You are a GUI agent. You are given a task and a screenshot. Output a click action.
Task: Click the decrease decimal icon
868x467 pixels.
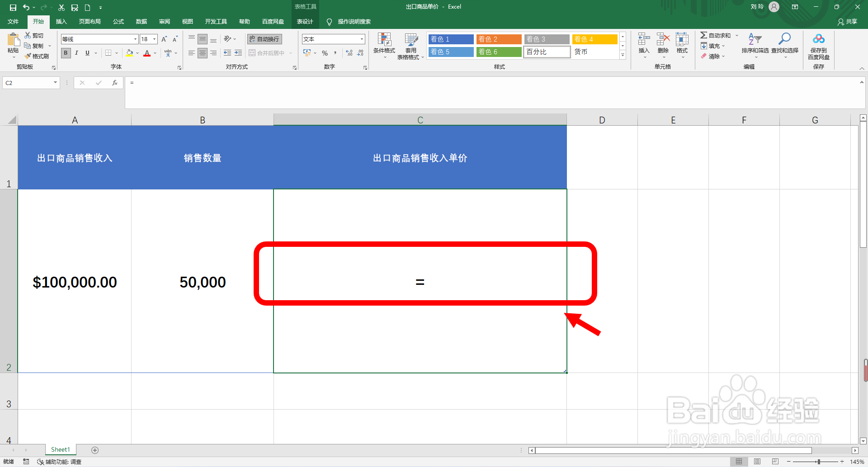pyautogui.click(x=360, y=53)
